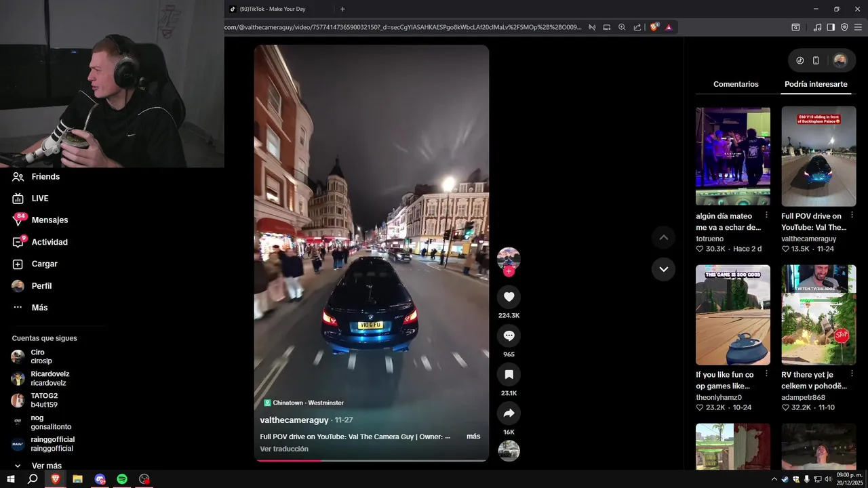Open options for valthecameraguy recommended video

coord(852,215)
